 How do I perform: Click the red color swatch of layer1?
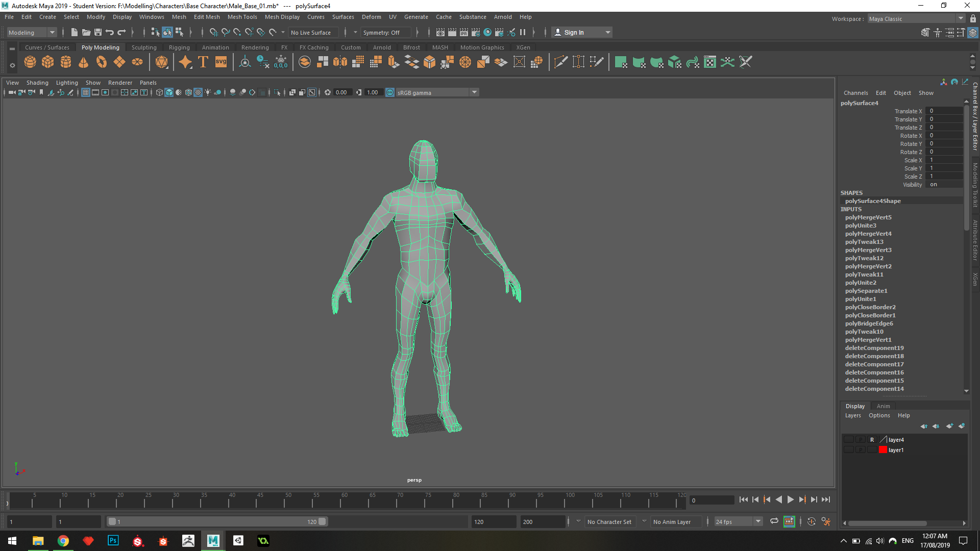click(883, 450)
